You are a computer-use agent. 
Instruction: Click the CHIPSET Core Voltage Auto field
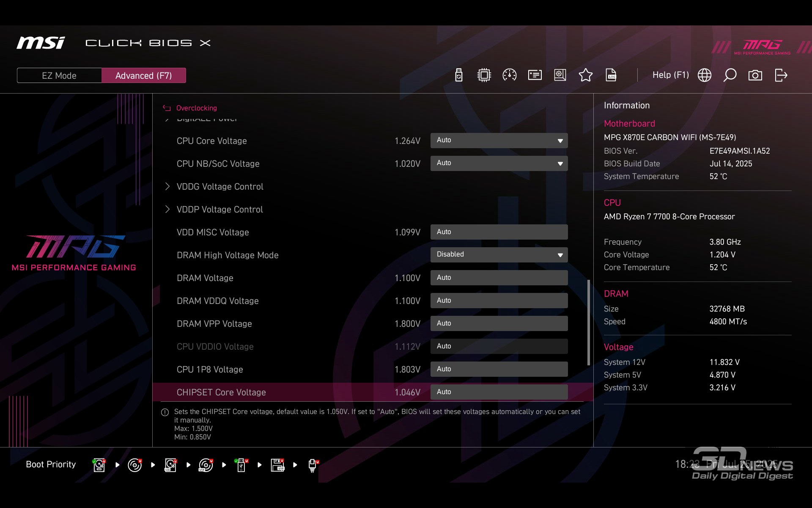pos(499,392)
